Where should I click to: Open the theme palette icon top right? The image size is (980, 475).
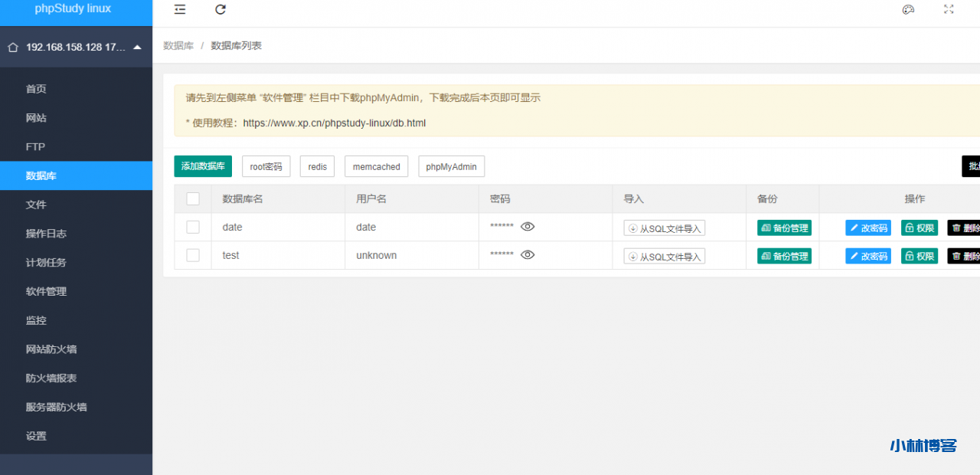click(908, 9)
